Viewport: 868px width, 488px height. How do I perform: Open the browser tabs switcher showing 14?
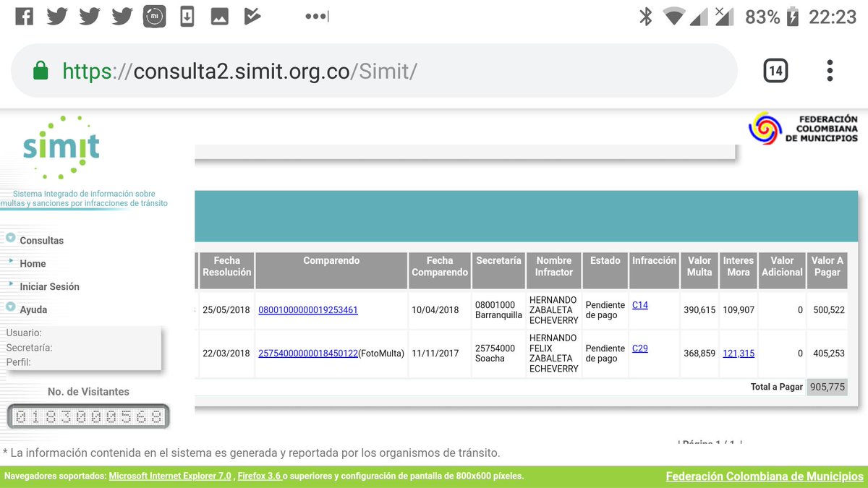click(775, 71)
